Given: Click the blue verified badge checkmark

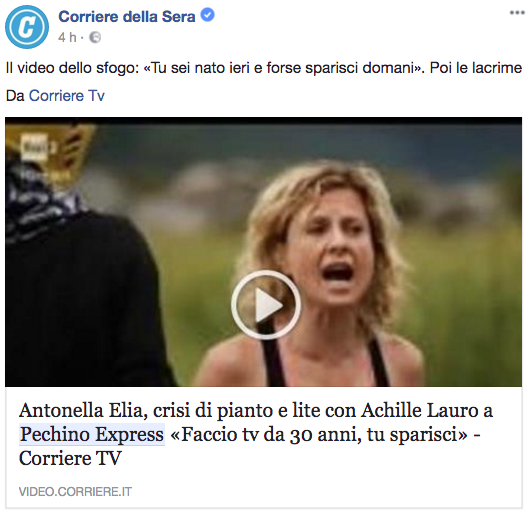Looking at the screenshot, I should 208,15.
